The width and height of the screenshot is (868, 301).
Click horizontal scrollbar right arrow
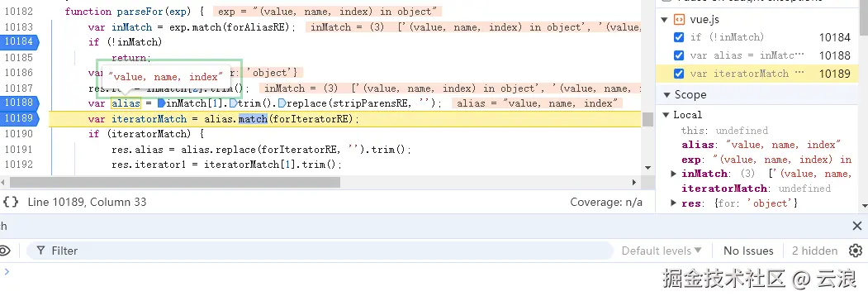point(634,183)
